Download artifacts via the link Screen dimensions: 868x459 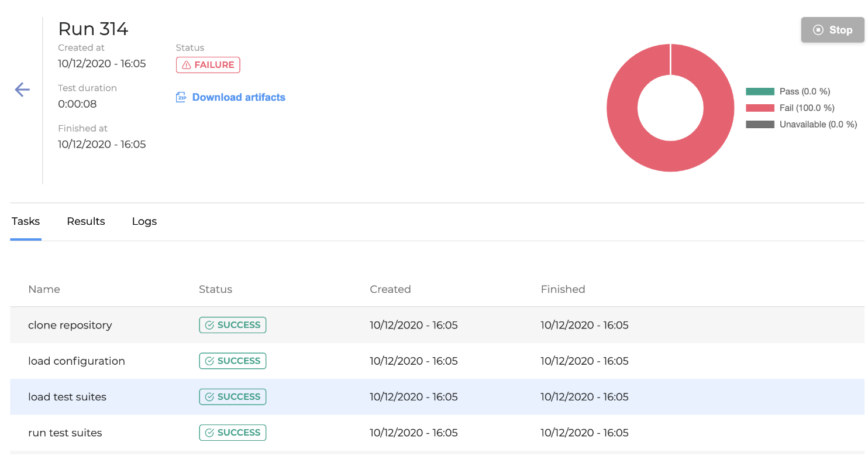pos(239,98)
